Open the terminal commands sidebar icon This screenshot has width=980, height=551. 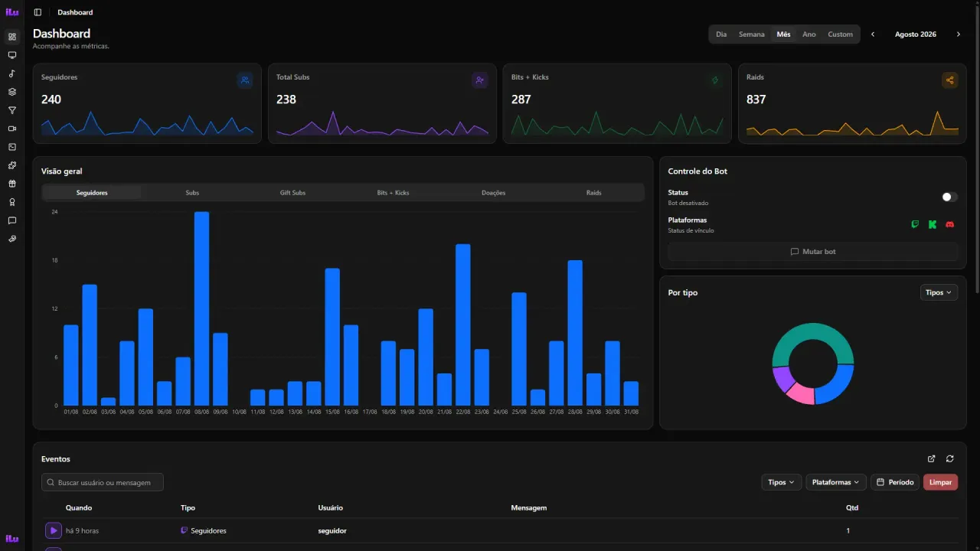(x=11, y=147)
